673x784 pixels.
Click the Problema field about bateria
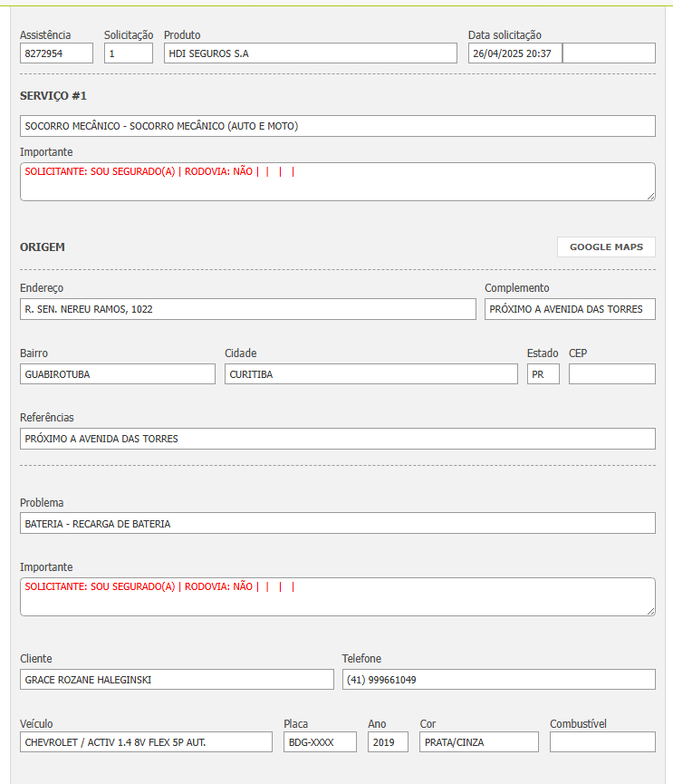click(x=337, y=524)
